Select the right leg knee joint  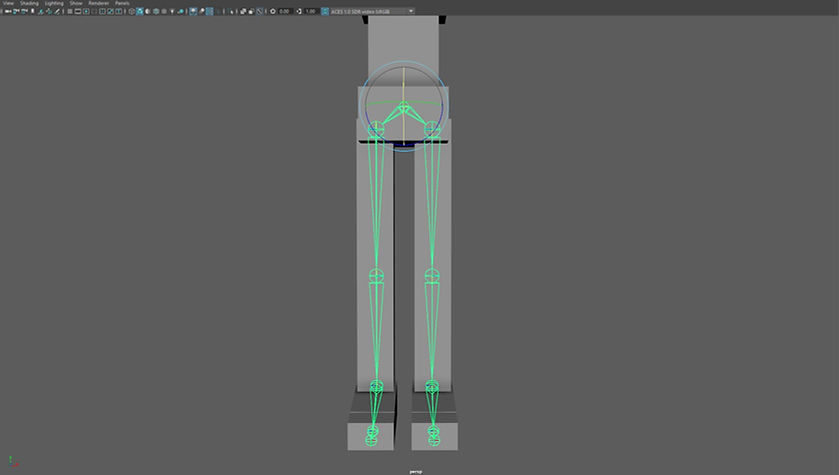click(432, 276)
